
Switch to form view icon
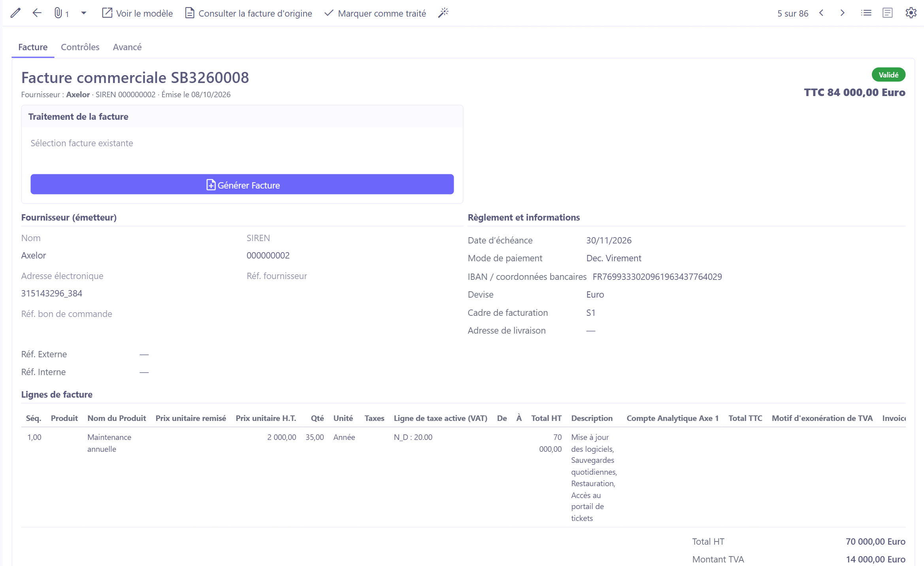pyautogui.click(x=888, y=13)
